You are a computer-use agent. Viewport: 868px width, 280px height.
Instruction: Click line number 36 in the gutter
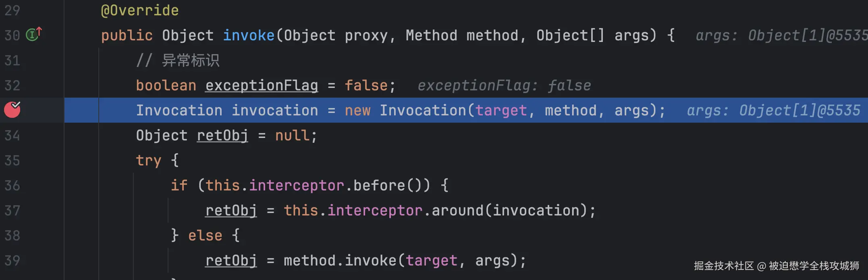pyautogui.click(x=12, y=185)
